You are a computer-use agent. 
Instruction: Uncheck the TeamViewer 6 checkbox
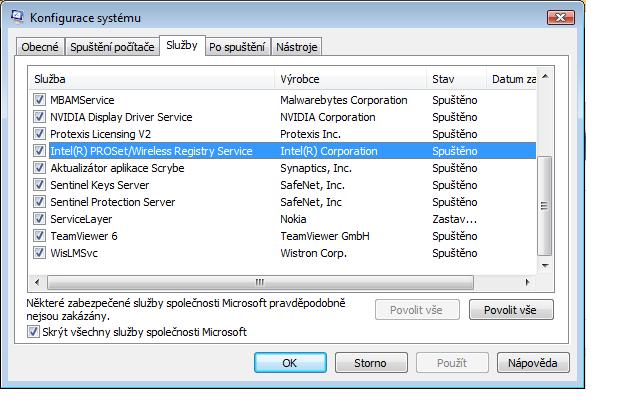[39, 236]
